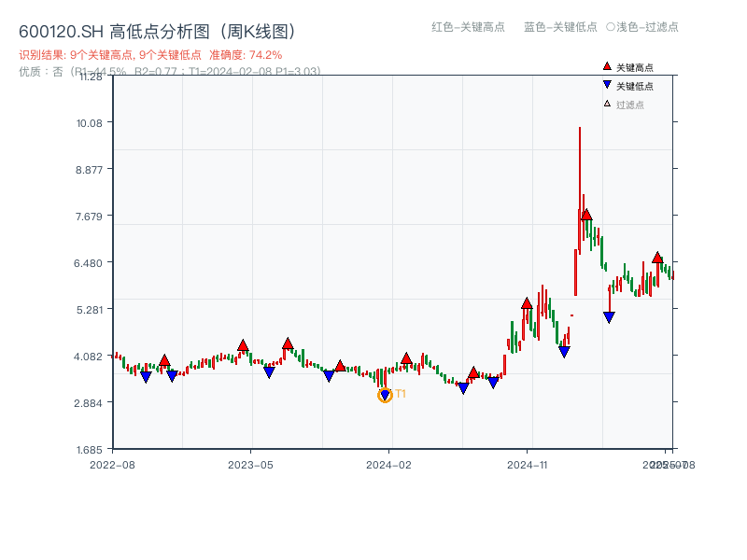Click the small isolated red dash candle below 5.281
The width and height of the screenshot is (747, 560).
pos(571,315)
